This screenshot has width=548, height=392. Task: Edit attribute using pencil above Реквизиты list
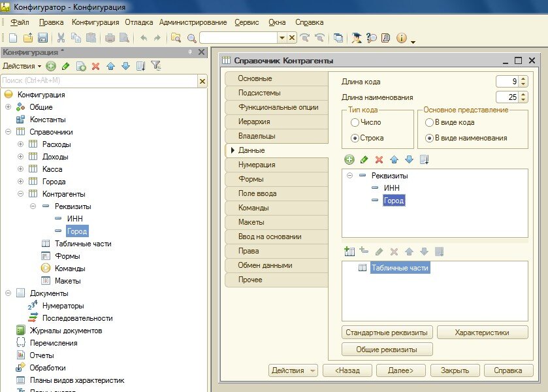pos(364,159)
